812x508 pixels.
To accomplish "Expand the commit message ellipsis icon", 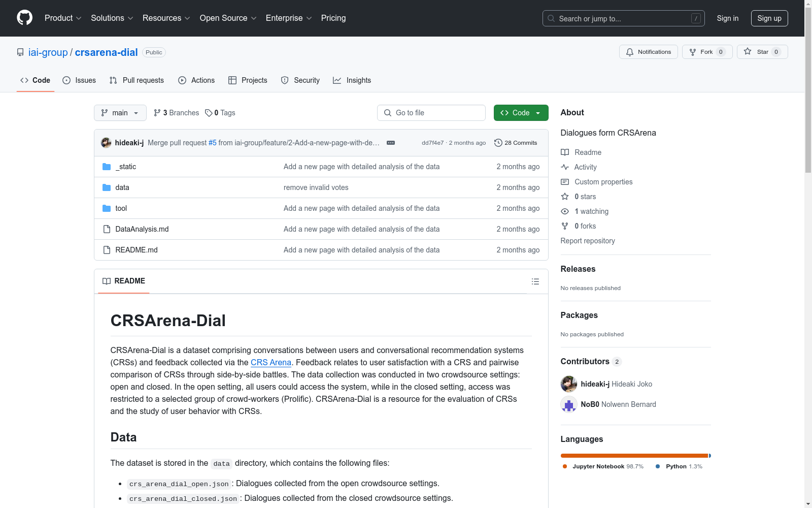I will pos(391,143).
